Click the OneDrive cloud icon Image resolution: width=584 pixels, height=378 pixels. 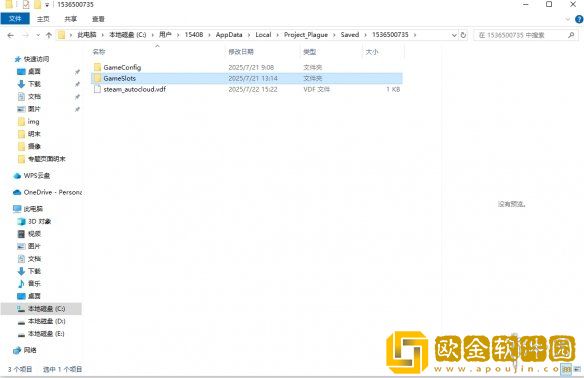[x=17, y=193]
